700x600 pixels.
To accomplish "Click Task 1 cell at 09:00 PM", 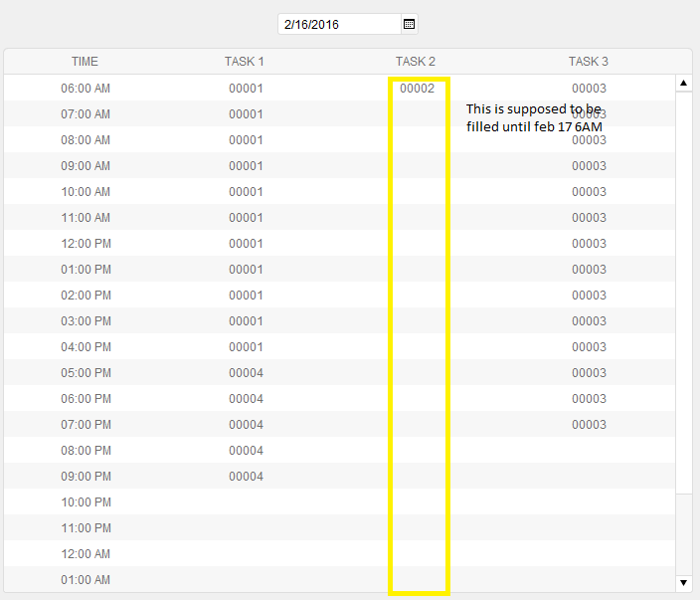I will [246, 477].
